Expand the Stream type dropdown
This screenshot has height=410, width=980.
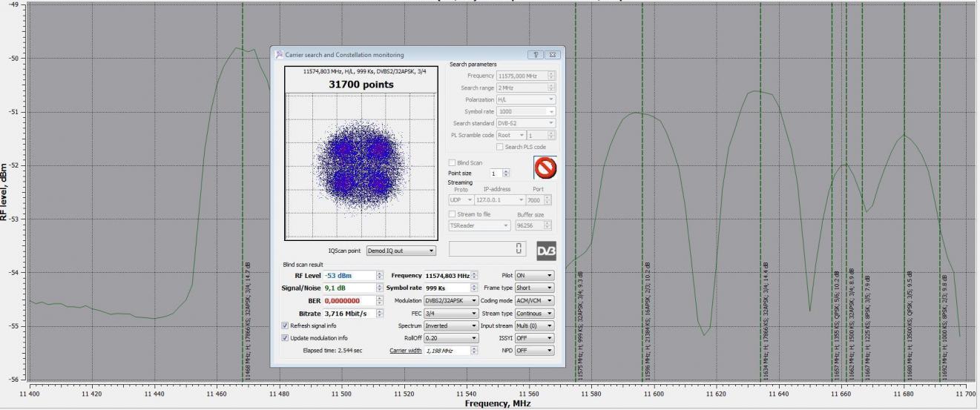[536, 313]
